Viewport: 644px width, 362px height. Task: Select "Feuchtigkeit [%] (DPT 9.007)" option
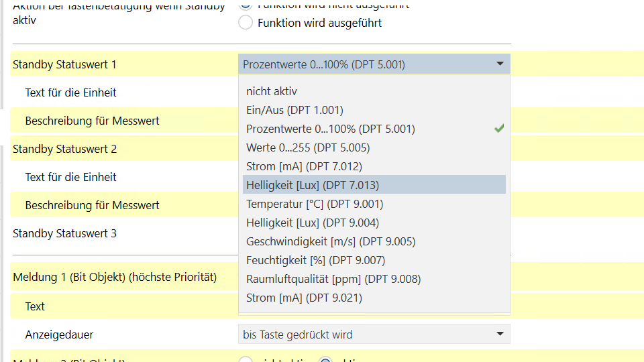tap(315, 260)
